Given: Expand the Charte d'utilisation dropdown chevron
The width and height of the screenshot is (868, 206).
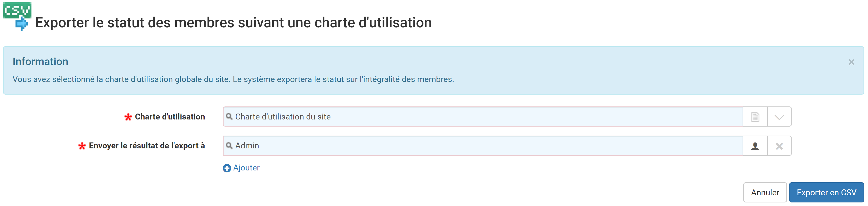Looking at the screenshot, I should pyautogui.click(x=779, y=117).
